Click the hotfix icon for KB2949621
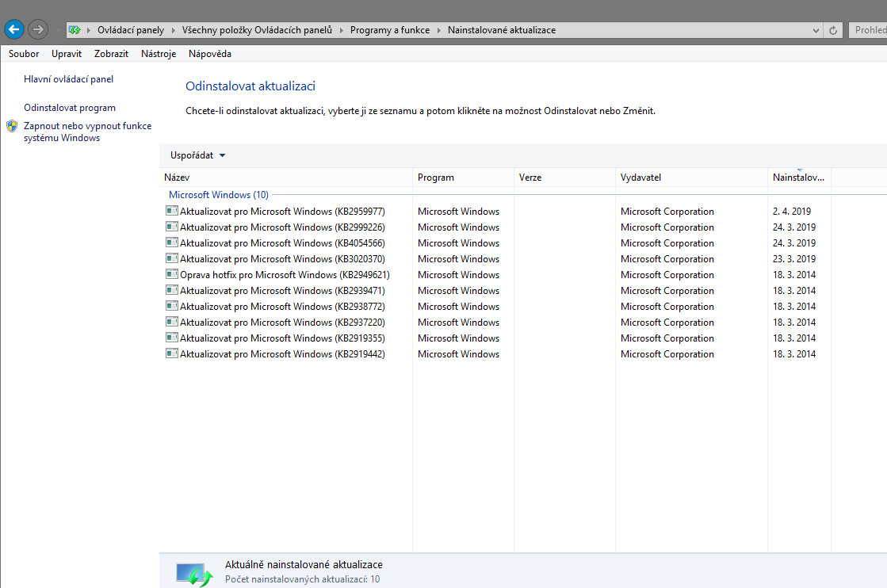Image resolution: width=887 pixels, height=588 pixels. pos(172,274)
